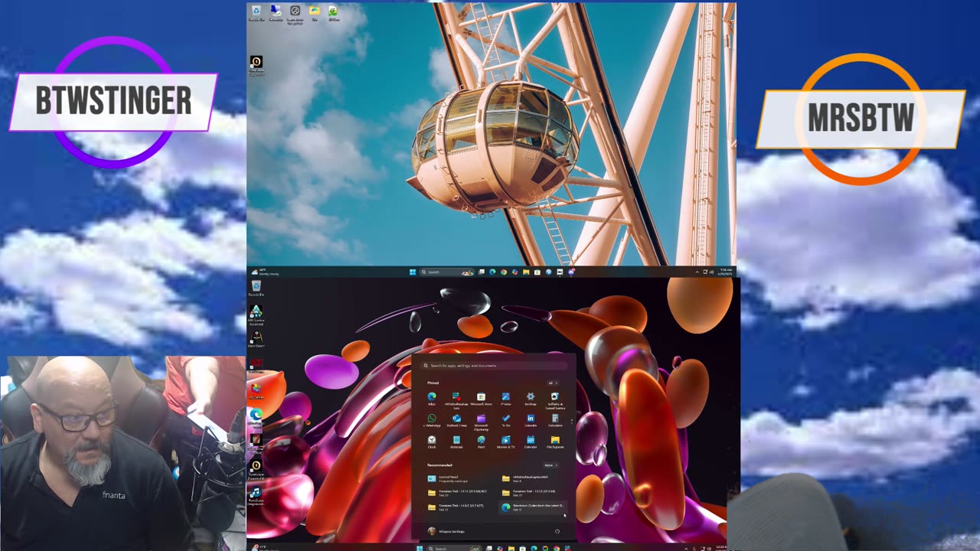Screen dimensions: 980x551
Task: Launch Paint from pinned apps
Action: click(x=481, y=442)
